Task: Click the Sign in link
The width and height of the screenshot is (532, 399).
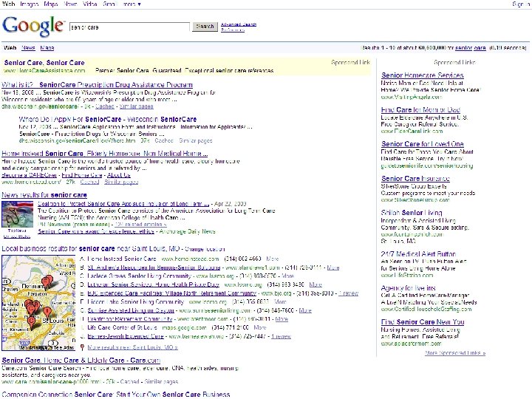Action: click(521, 4)
